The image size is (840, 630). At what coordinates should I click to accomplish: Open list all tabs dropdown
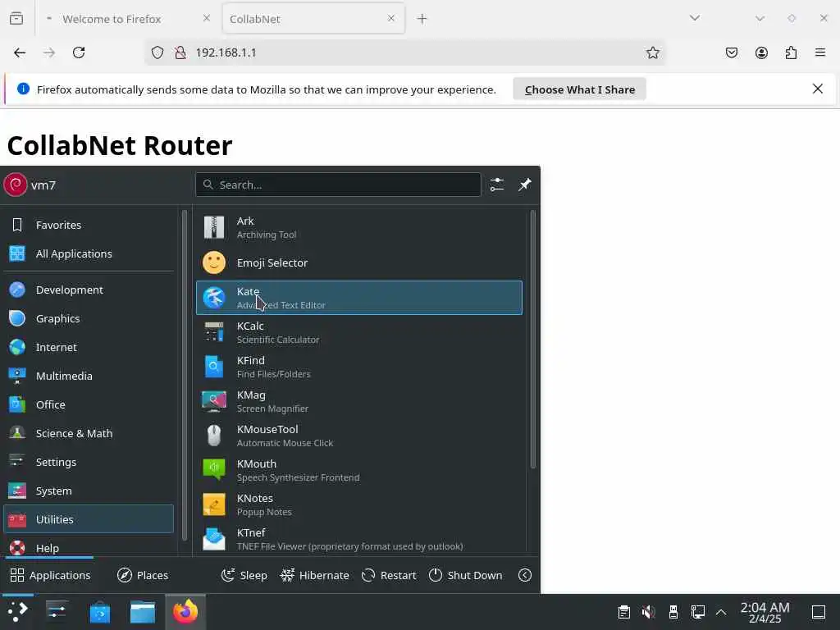click(695, 18)
